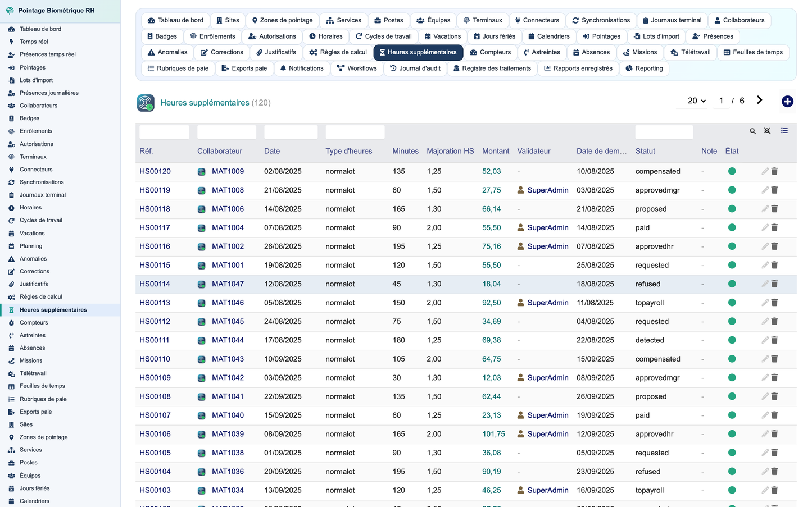The image size is (812, 507).
Task: Click Cycles de travail icon in sidebar
Action: [11, 221]
